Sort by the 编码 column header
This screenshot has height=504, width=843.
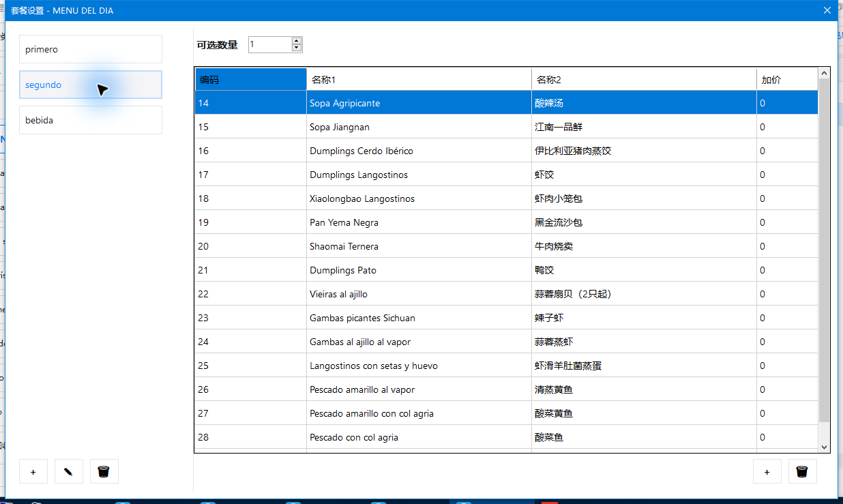click(251, 80)
